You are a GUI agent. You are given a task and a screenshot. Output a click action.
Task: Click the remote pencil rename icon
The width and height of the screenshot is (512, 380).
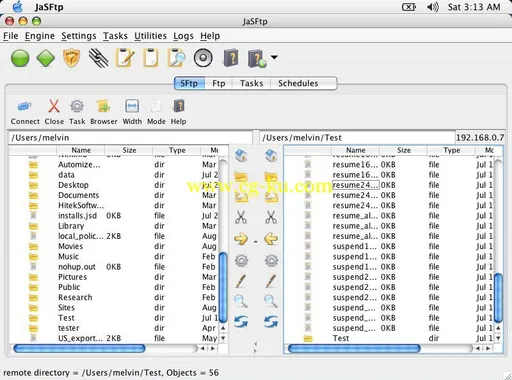pos(271,281)
